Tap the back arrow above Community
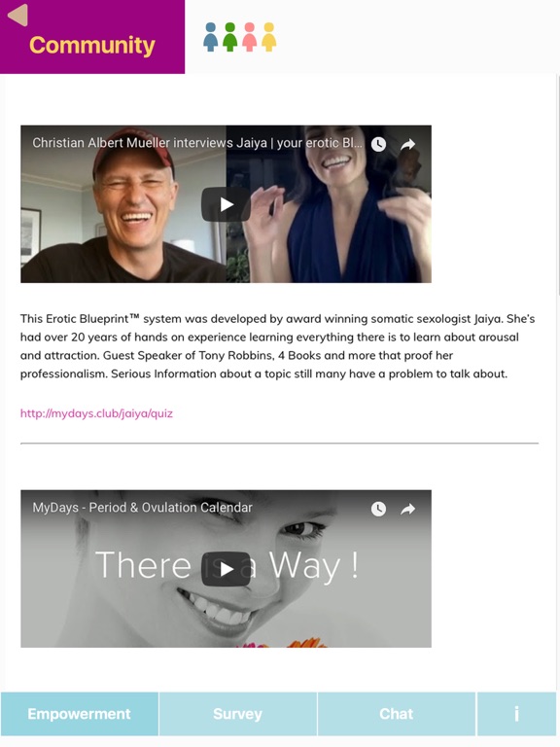This screenshot has height=747, width=560. [17, 15]
